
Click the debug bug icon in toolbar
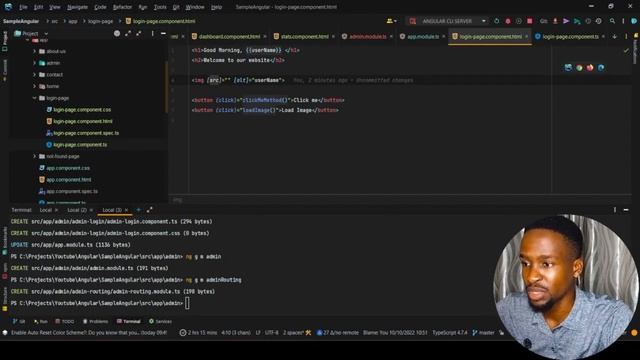[508, 21]
